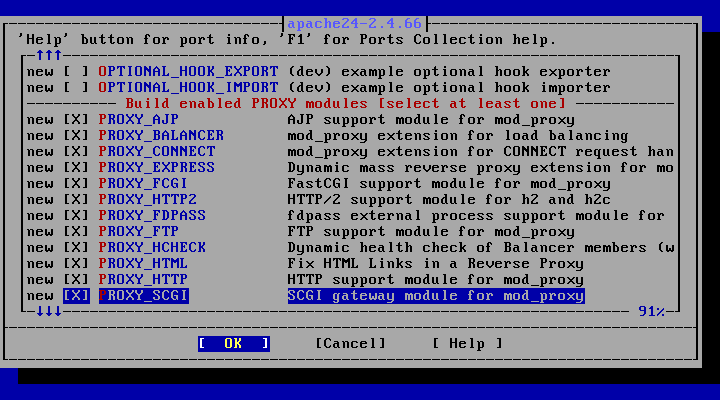Screen dimensions: 720x400
Task: Choose the PROXY_HTTP2 list item
Action: 350,200
